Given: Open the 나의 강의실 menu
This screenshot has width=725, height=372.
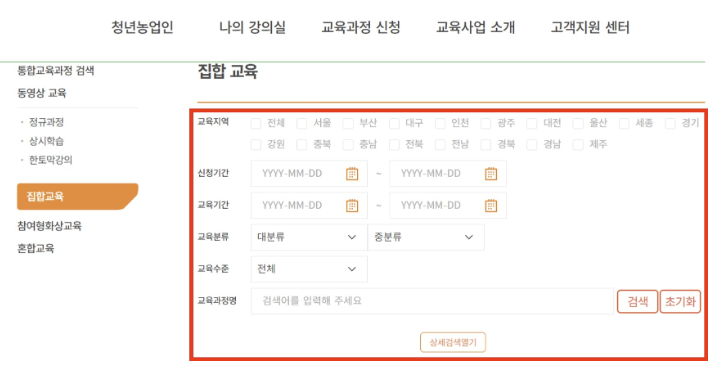Looking at the screenshot, I should pyautogui.click(x=252, y=27).
